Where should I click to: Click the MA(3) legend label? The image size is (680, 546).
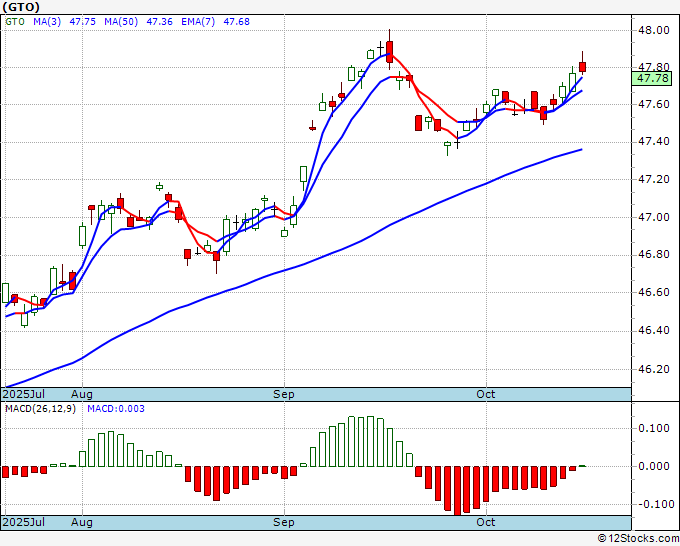pyautogui.click(x=47, y=22)
